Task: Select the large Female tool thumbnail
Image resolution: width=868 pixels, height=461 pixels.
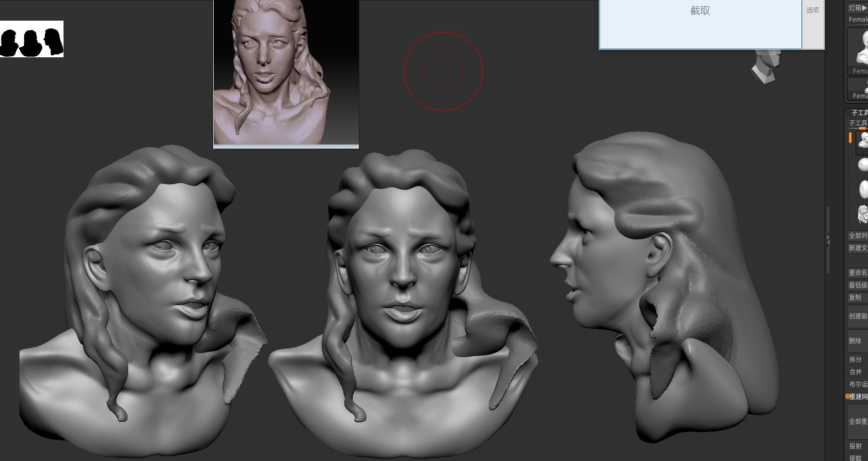Action: pos(858,52)
